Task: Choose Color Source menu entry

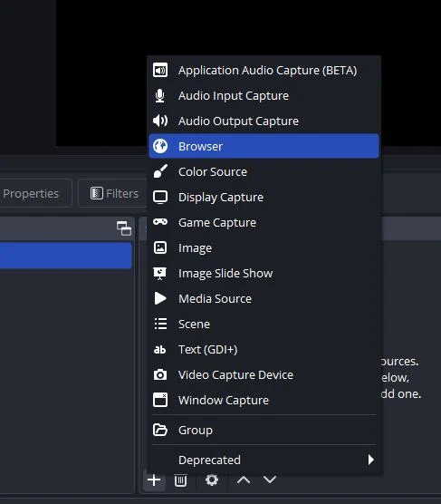Action: point(264,171)
